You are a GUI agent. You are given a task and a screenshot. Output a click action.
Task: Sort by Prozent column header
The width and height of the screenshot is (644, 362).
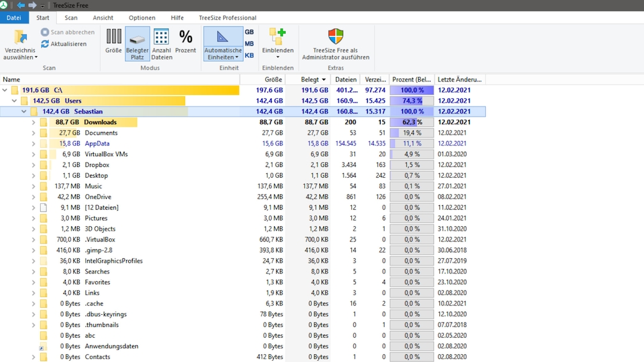(x=411, y=79)
